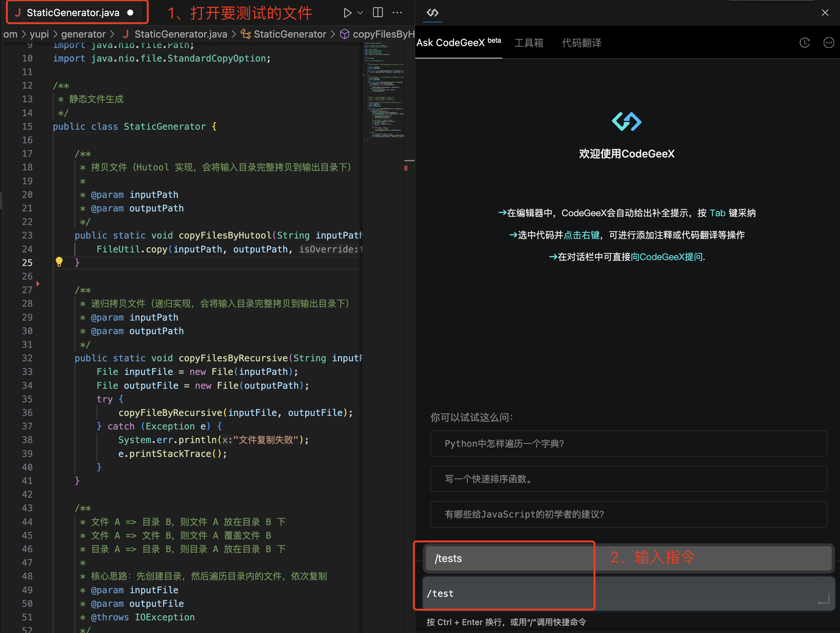840x633 pixels.
Task: Open the editor more actions ellipsis
Action: (x=397, y=13)
